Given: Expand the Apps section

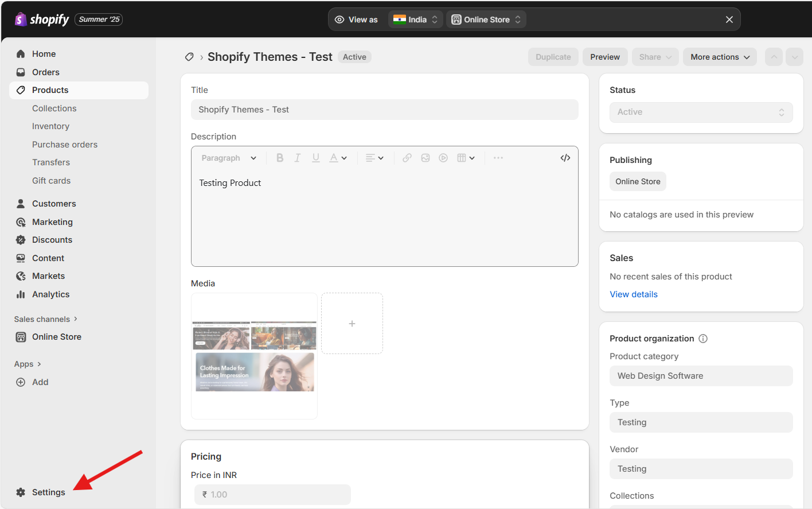Looking at the screenshot, I should (28, 364).
